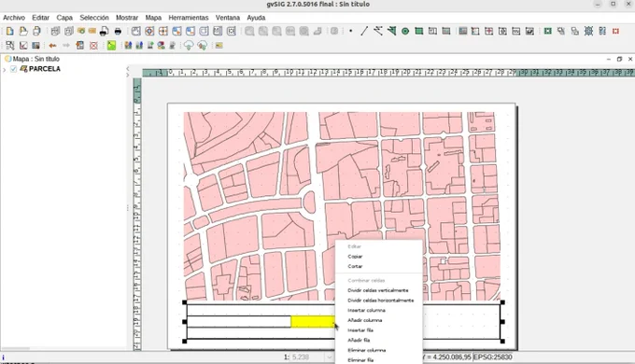Open the Herramientas menu
The width and height of the screenshot is (635, 364).
(x=189, y=18)
